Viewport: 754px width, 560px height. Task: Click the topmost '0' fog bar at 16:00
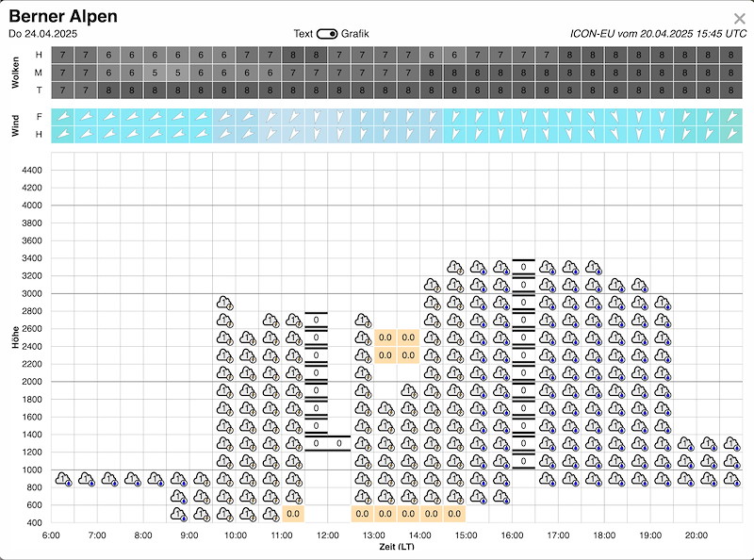tap(523, 267)
